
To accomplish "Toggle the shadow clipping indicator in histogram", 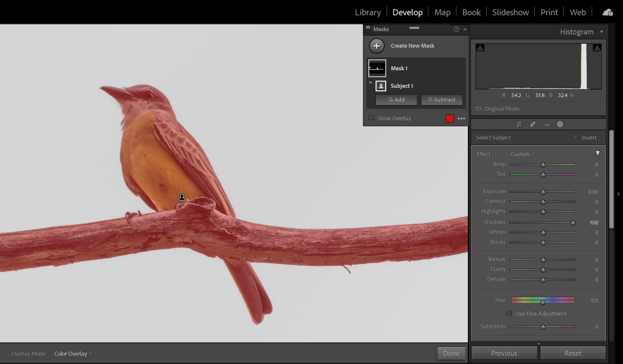I will tap(480, 48).
